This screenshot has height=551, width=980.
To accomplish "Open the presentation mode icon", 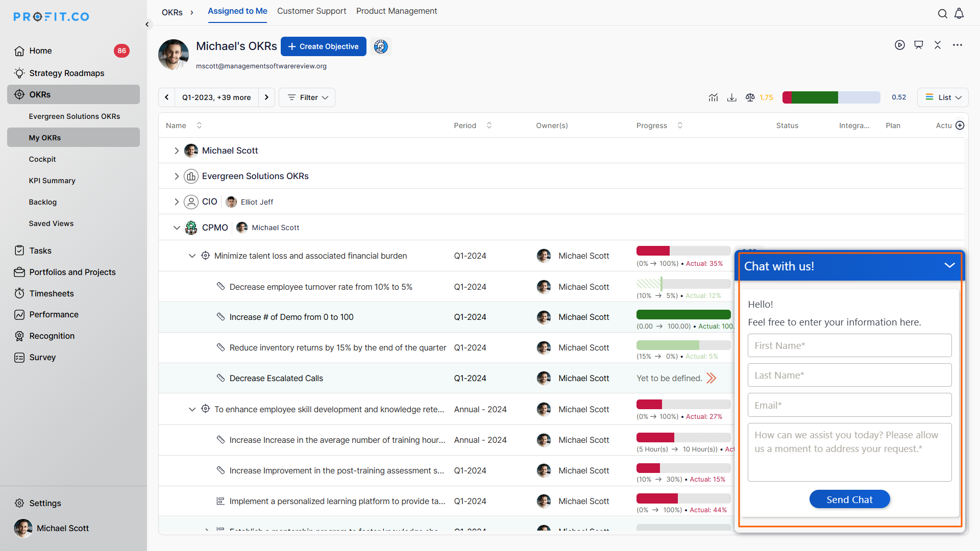I will tap(918, 45).
